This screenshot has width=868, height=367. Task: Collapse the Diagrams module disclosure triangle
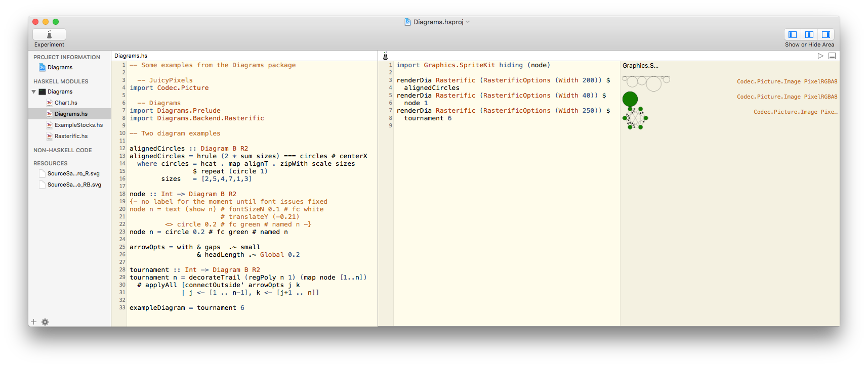click(x=34, y=91)
